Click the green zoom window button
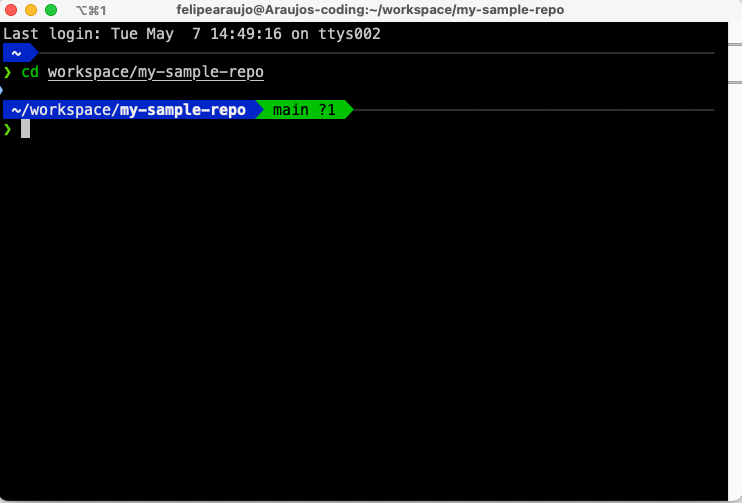 52,10
